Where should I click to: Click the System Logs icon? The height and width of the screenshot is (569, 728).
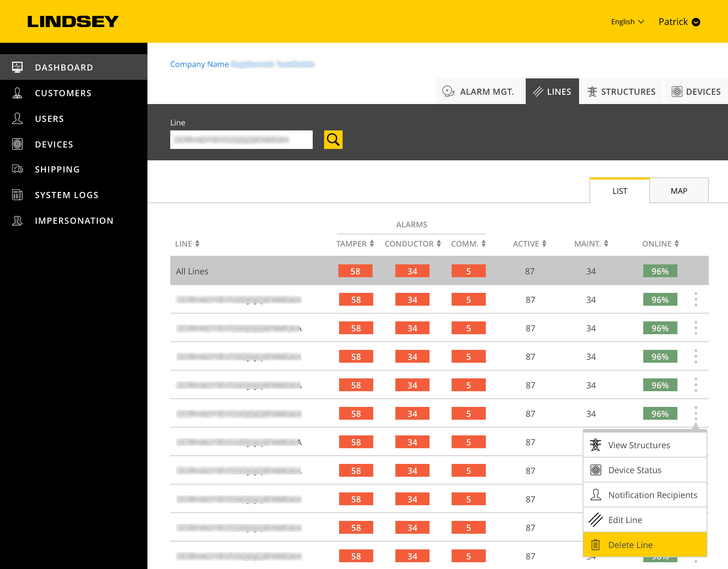[17, 195]
